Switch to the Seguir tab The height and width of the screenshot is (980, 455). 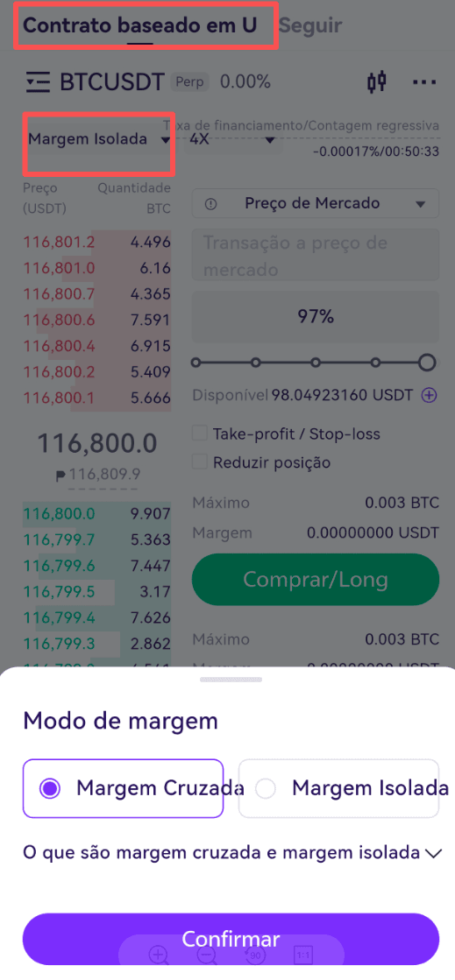point(310,25)
